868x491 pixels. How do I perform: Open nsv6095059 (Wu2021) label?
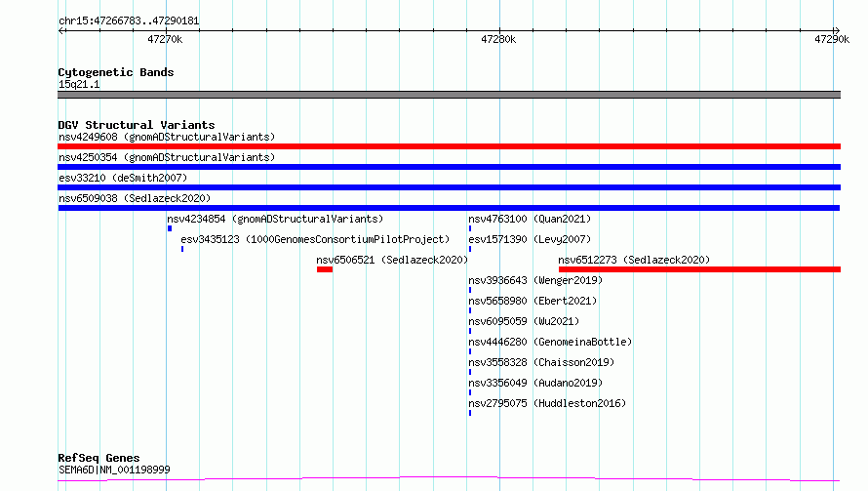pos(524,321)
